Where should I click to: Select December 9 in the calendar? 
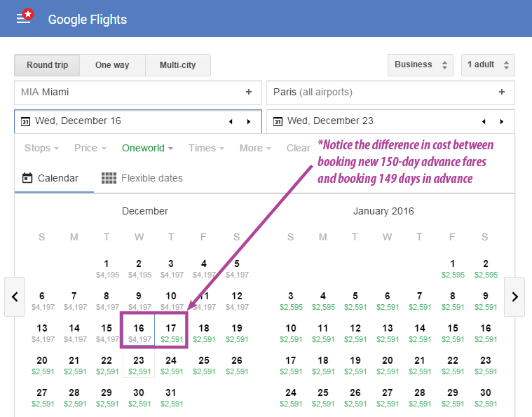click(139, 301)
